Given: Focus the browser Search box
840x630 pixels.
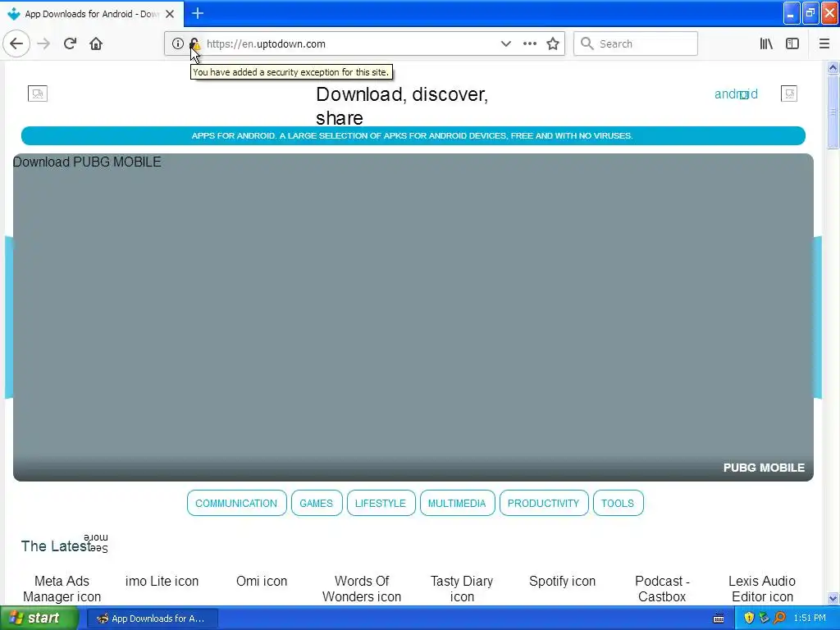Looking at the screenshot, I should [x=636, y=43].
